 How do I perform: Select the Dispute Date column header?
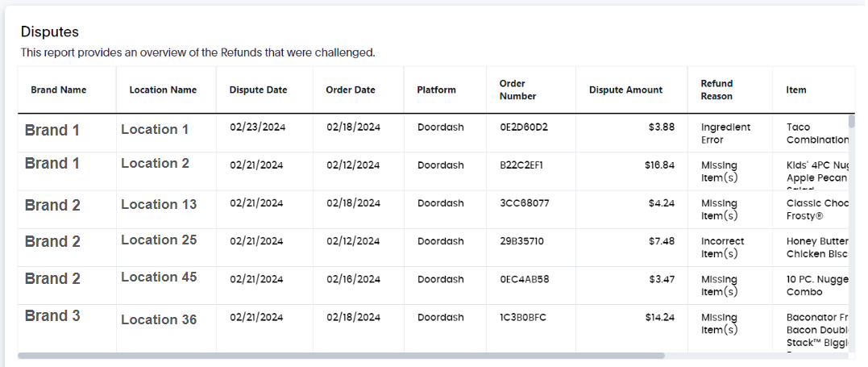[258, 90]
